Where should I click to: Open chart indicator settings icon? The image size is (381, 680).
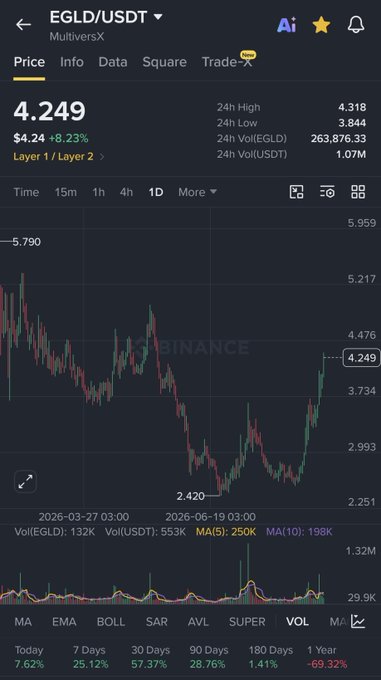pos(327,192)
